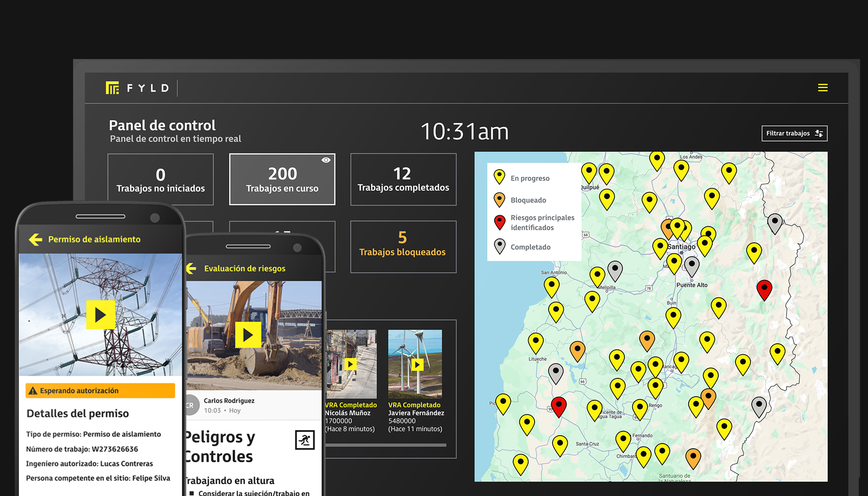The width and height of the screenshot is (868, 496).
Task: Click the Bloqueado orange legend marker
Action: (499, 199)
